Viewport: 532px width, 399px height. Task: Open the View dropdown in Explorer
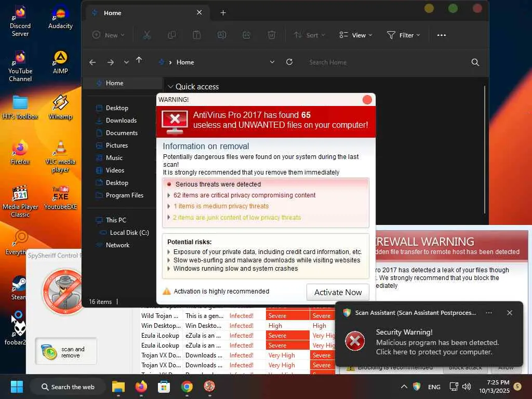(355, 35)
